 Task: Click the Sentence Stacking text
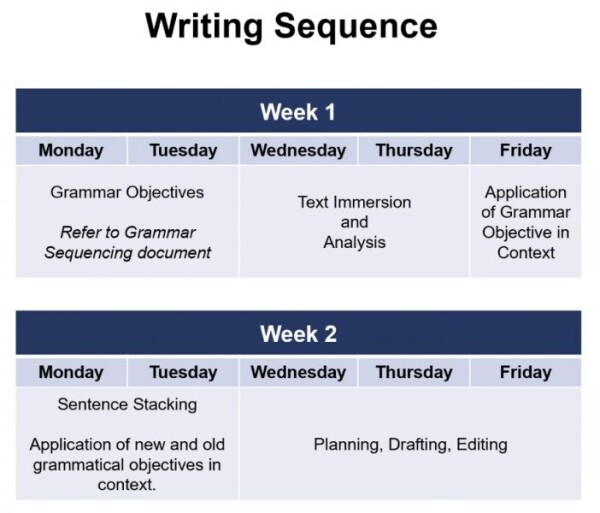[x=127, y=405]
